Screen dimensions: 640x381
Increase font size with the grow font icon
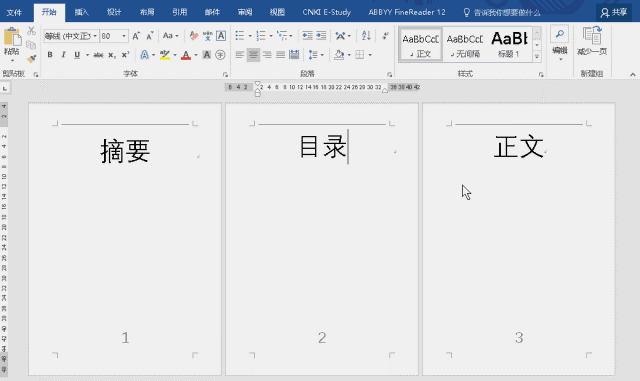[136, 36]
